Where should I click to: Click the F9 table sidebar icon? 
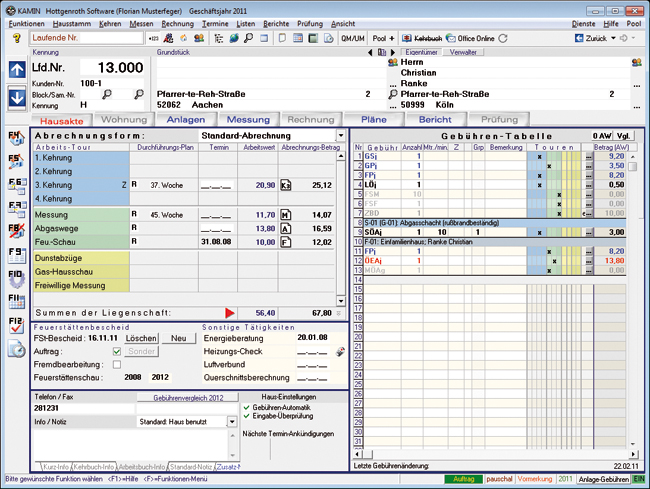point(17,255)
